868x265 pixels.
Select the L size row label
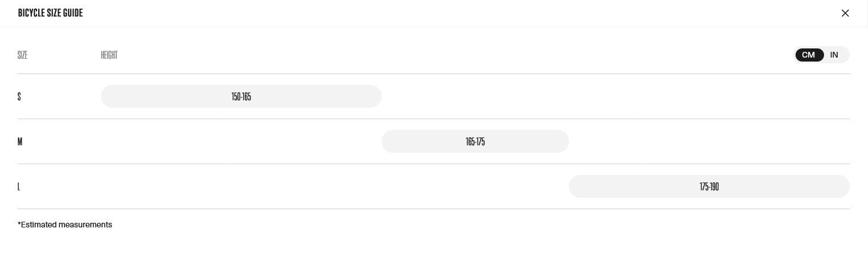(x=19, y=186)
